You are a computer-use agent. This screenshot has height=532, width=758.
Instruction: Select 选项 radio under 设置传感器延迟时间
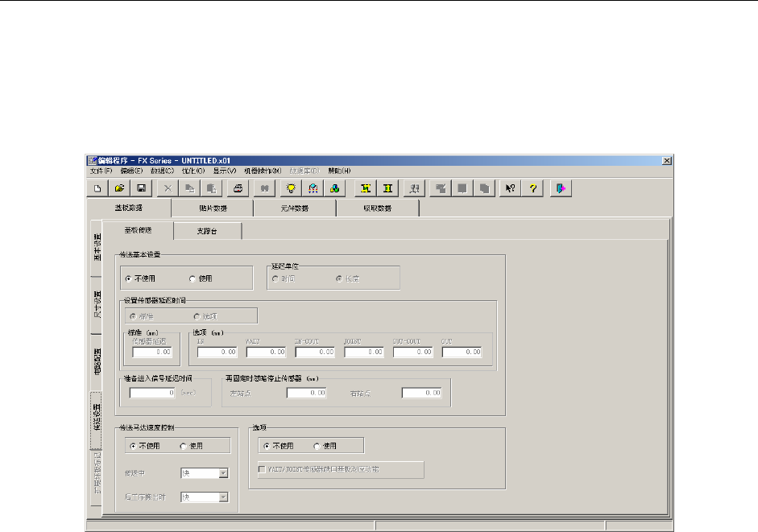(197, 316)
